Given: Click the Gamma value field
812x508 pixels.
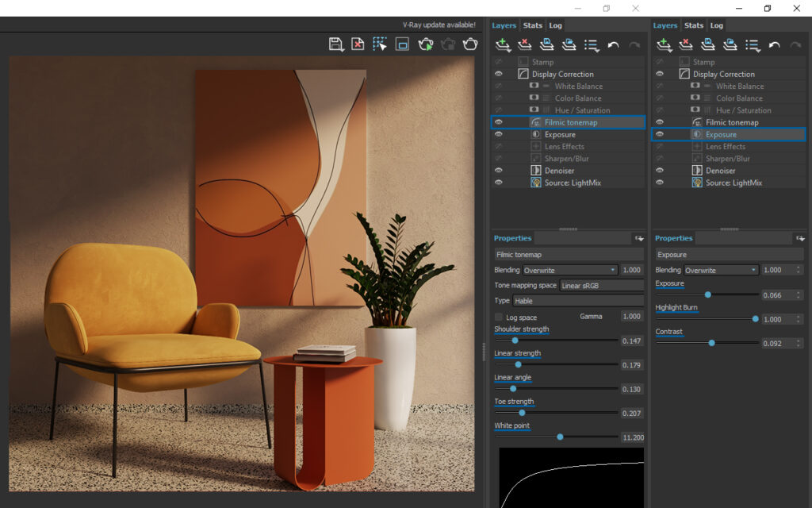Looking at the screenshot, I should pos(631,317).
